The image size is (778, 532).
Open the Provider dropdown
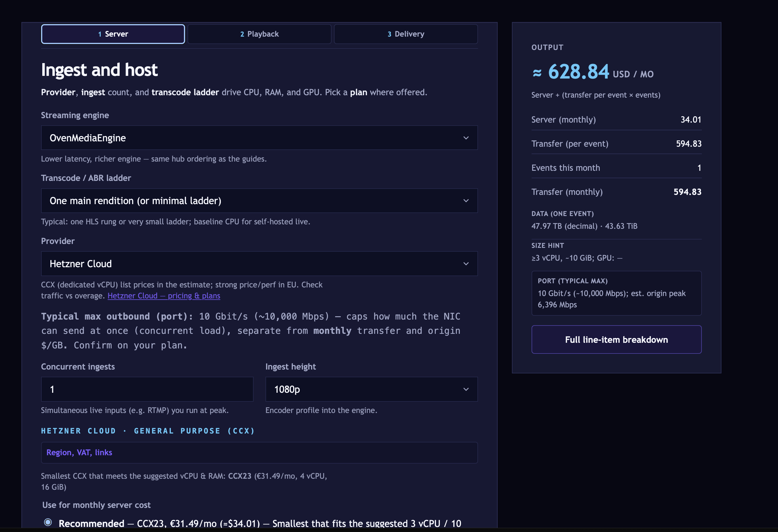(x=259, y=264)
